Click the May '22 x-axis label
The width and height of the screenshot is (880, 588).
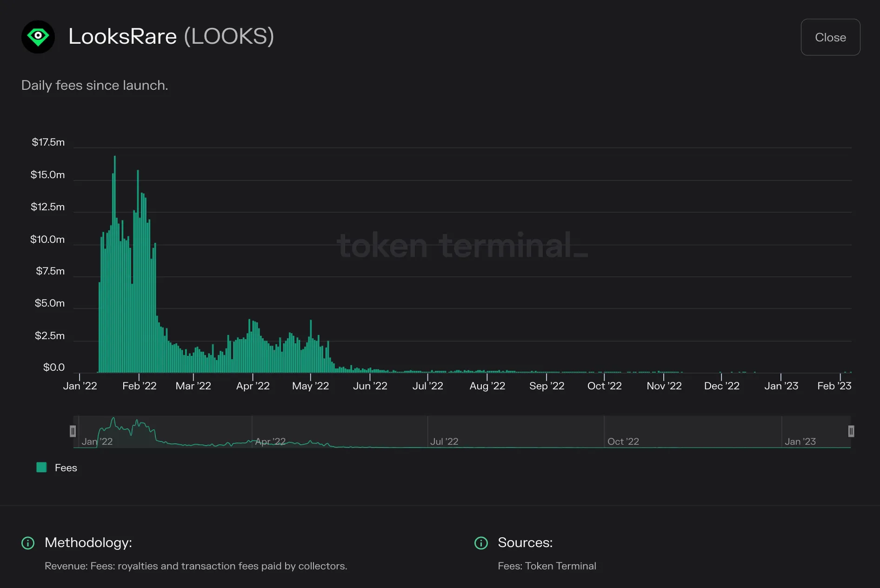click(x=311, y=386)
